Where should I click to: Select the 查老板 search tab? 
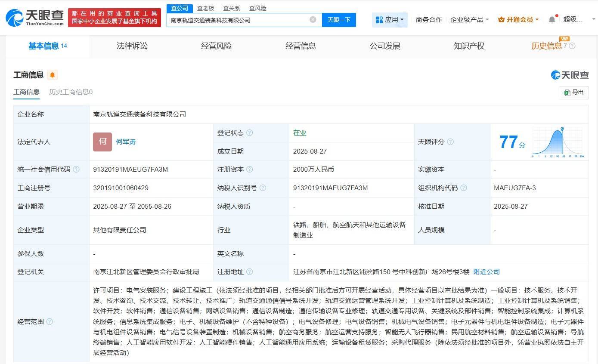(x=206, y=8)
